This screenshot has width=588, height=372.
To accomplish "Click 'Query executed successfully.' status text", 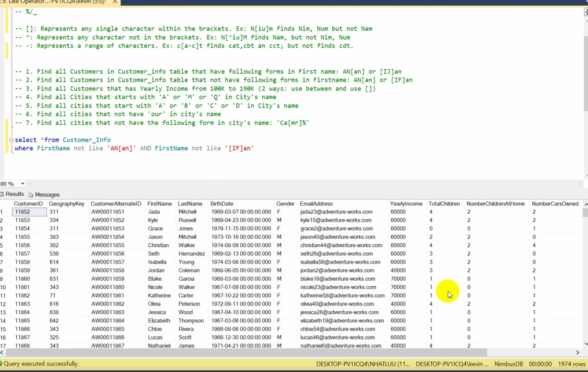I will click(41, 364).
